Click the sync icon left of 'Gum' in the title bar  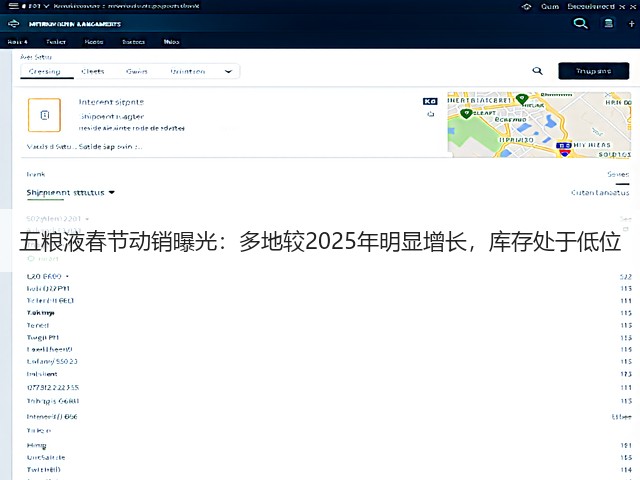(527, 7)
